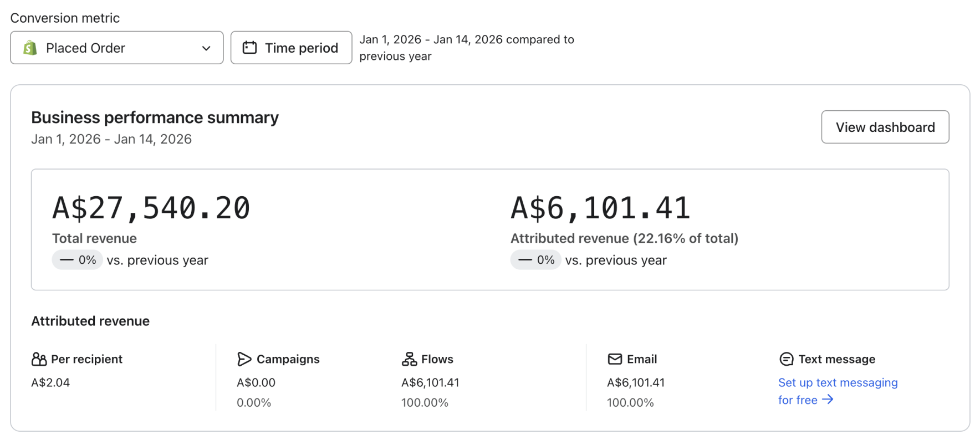Click the attributed revenue 0% change badge
Image resolution: width=980 pixels, height=445 pixels.
(x=535, y=260)
